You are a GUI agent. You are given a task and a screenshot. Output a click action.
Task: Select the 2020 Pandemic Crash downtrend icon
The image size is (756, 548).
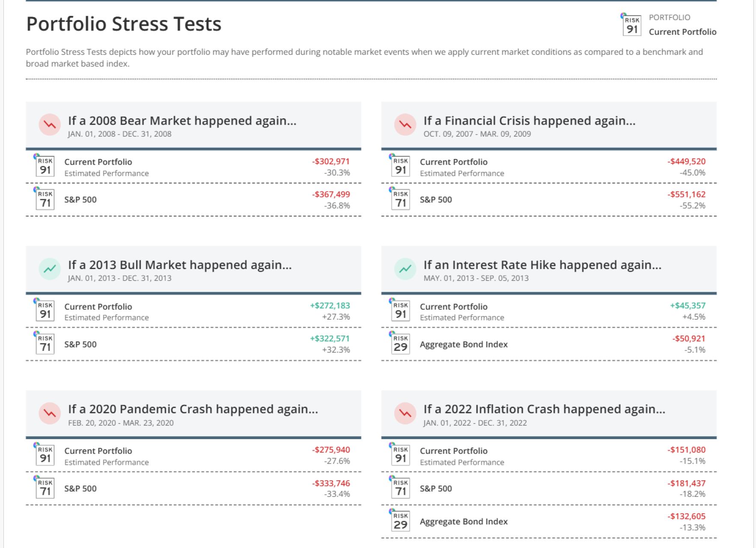pos(50,413)
